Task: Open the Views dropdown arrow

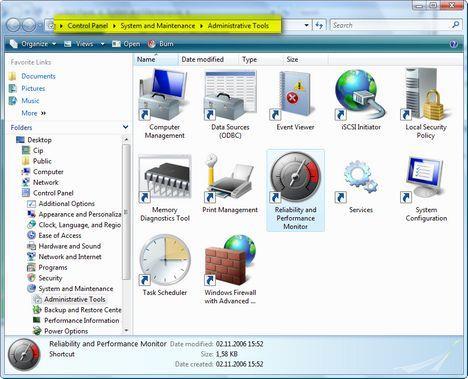Action: point(102,44)
